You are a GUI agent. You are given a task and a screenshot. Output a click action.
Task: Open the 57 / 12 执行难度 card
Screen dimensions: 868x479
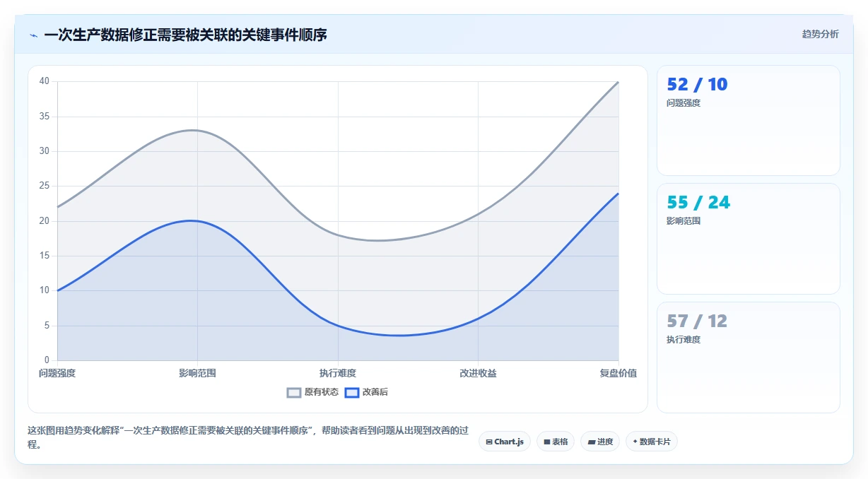point(749,357)
